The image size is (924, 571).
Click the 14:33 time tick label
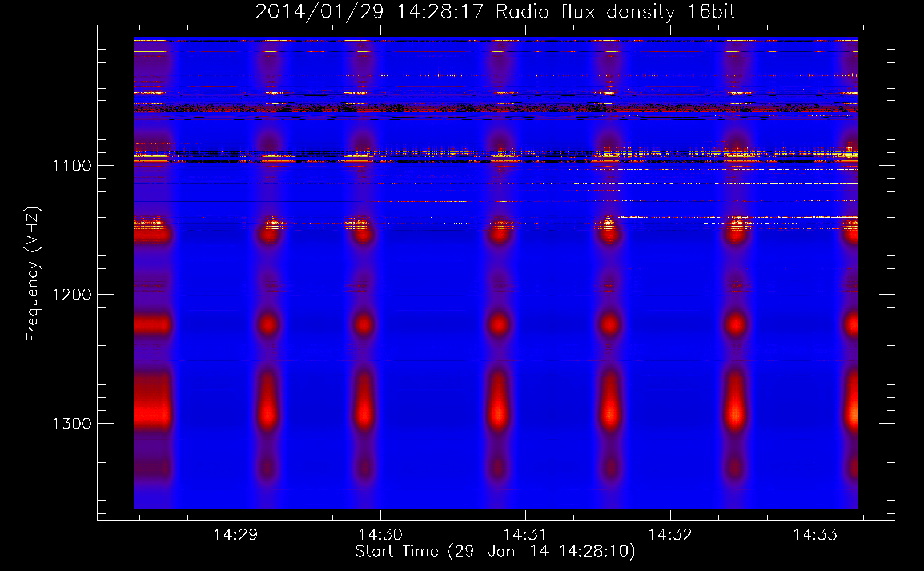[x=815, y=535]
